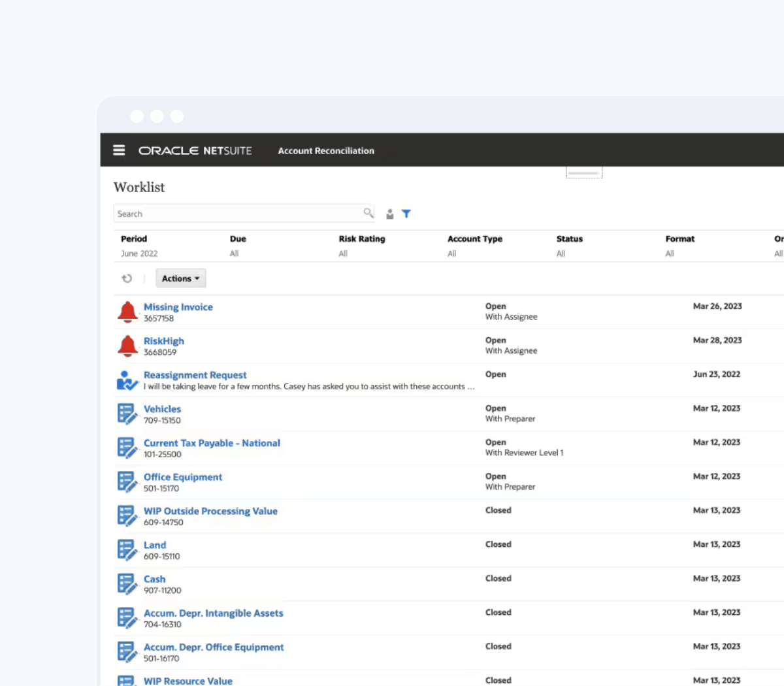Viewport: 784px width, 686px height.
Task: Click the account number 709-15150
Action: 162,421
